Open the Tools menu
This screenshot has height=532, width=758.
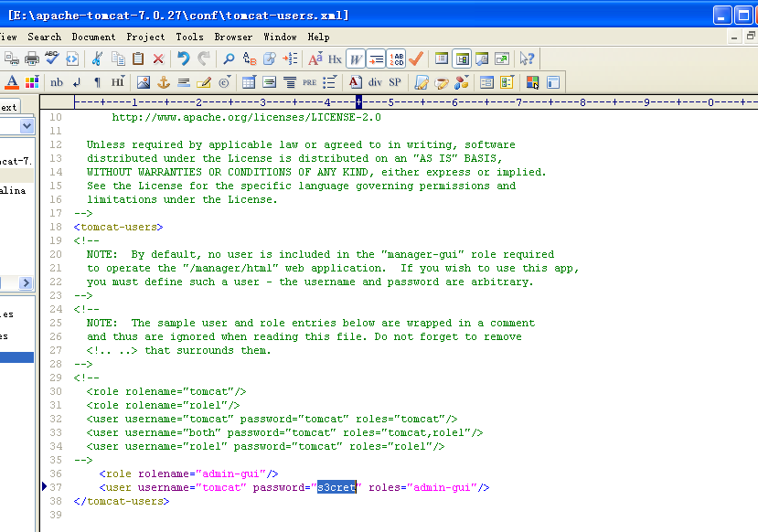coord(189,37)
